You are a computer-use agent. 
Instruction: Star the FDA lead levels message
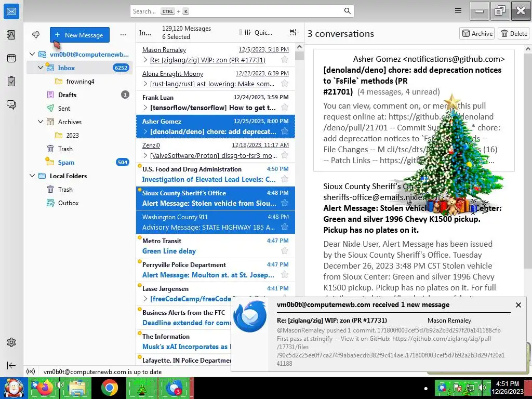pyautogui.click(x=285, y=179)
